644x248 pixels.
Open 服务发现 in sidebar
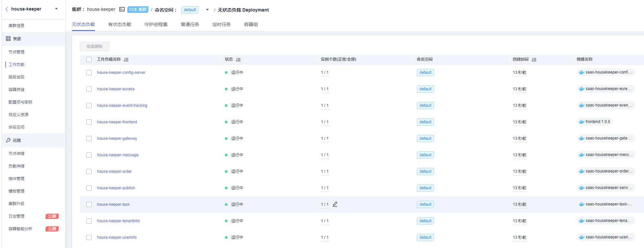click(16, 77)
